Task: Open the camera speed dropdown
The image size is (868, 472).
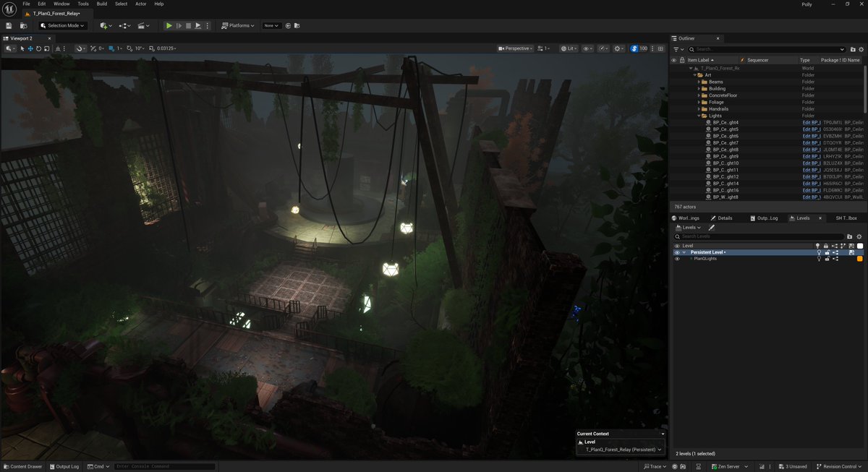Action: point(544,48)
